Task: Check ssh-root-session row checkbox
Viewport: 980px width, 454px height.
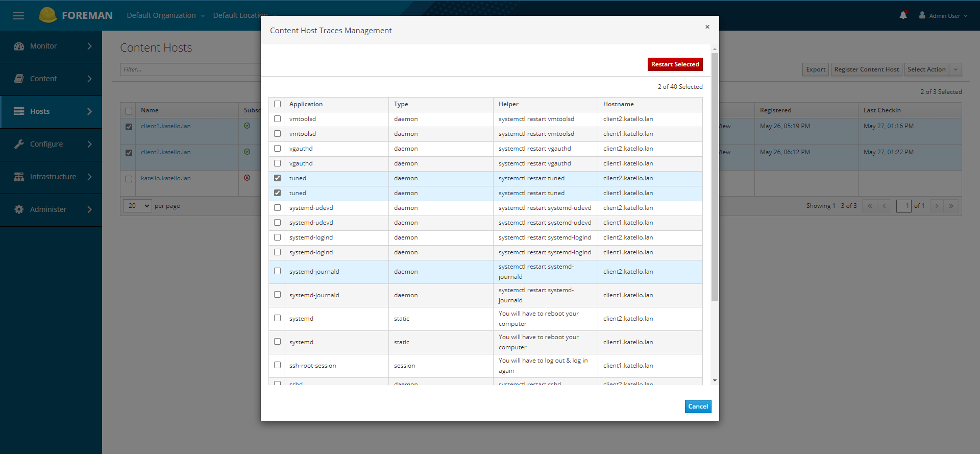Action: (x=277, y=365)
